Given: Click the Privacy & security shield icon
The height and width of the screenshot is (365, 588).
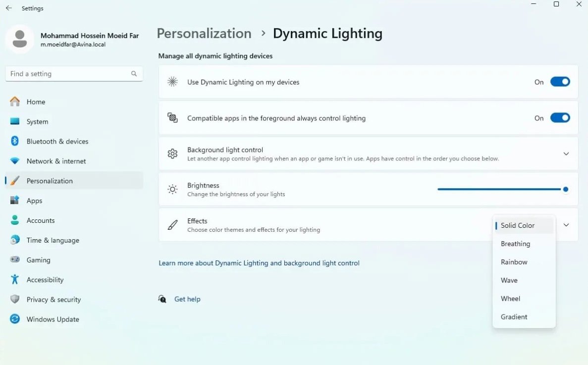Looking at the screenshot, I should [x=15, y=300].
